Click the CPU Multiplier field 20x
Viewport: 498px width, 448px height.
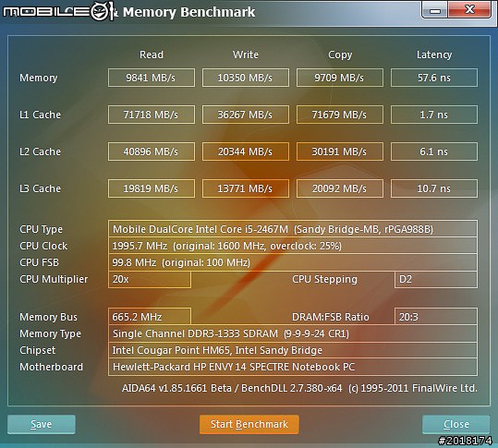pos(150,279)
